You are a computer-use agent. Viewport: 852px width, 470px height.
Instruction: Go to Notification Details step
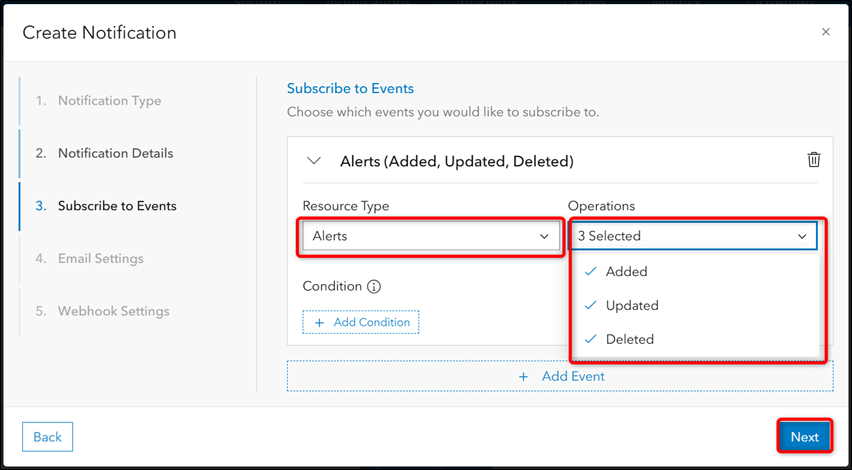click(x=115, y=154)
